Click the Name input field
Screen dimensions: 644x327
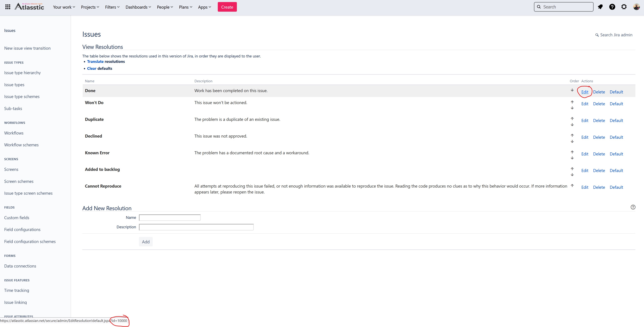170,217
